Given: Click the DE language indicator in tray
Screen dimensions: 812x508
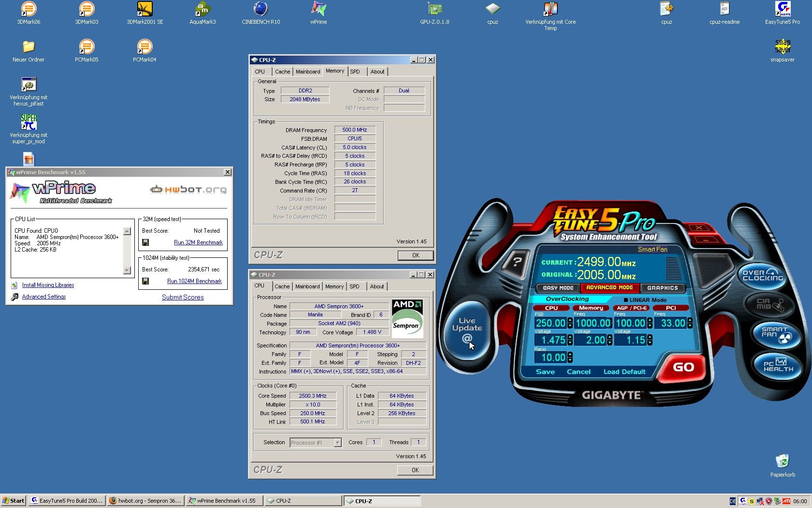Looking at the screenshot, I should click(733, 501).
